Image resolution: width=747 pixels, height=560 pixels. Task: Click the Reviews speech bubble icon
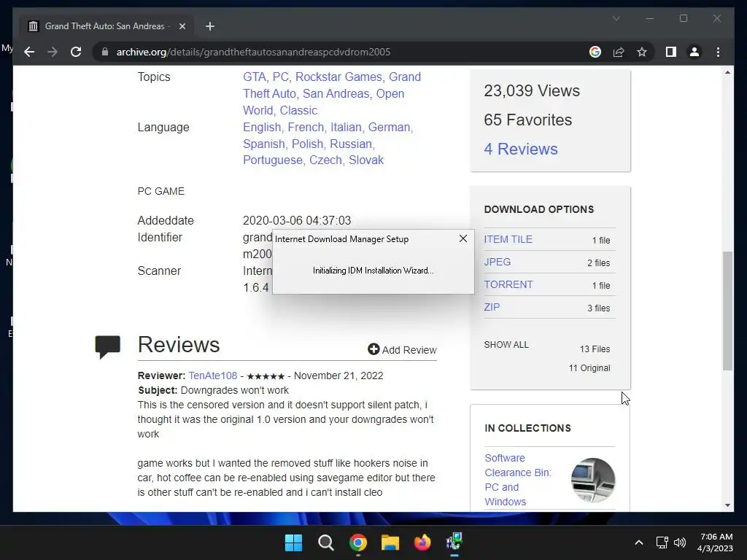[108, 346]
